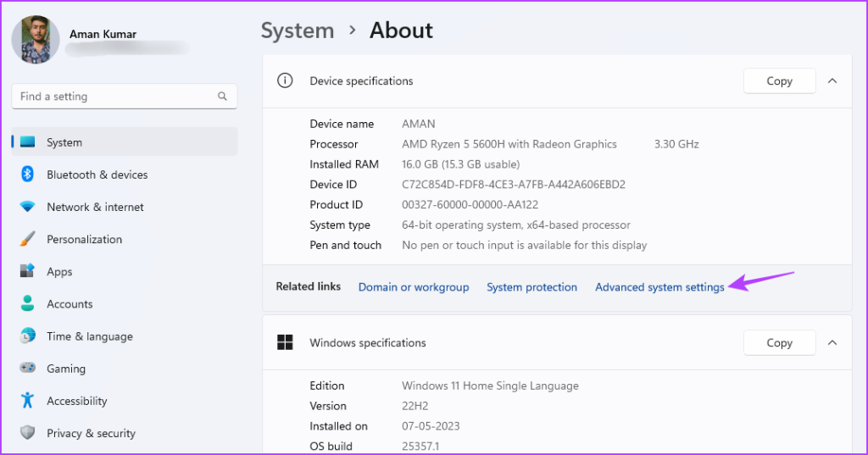Viewport: 868px width, 455px height.
Task: Open the Accessibility figure icon
Action: click(27, 401)
